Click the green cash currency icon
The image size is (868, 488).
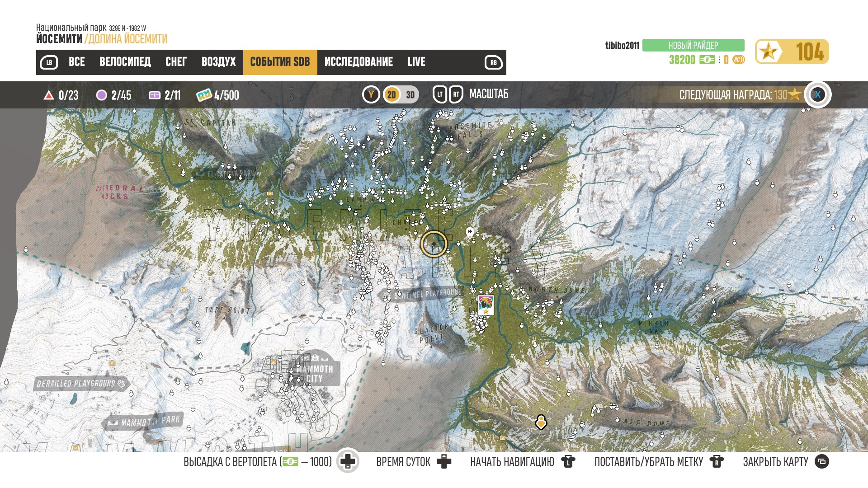[x=707, y=60]
